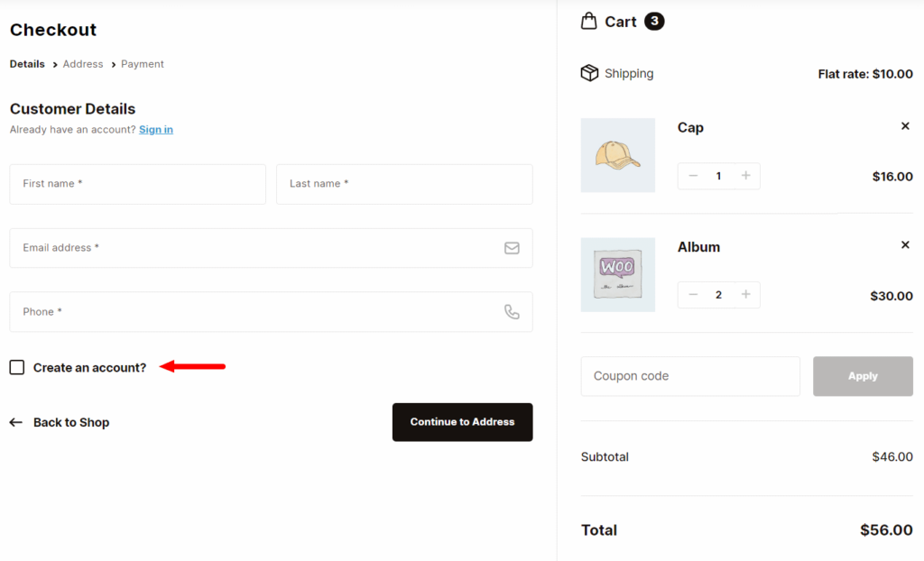The height and width of the screenshot is (561, 924).
Task: Click the cart item count badge
Action: point(652,21)
